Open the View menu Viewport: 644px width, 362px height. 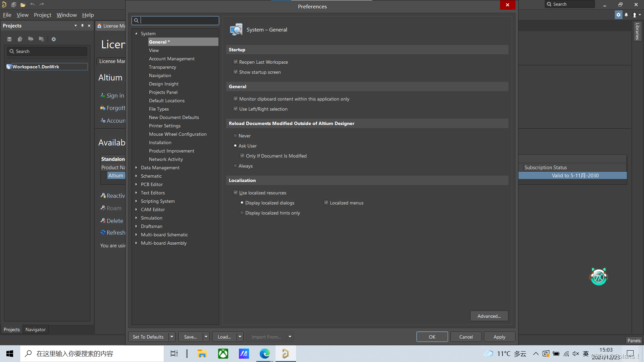pos(22,15)
